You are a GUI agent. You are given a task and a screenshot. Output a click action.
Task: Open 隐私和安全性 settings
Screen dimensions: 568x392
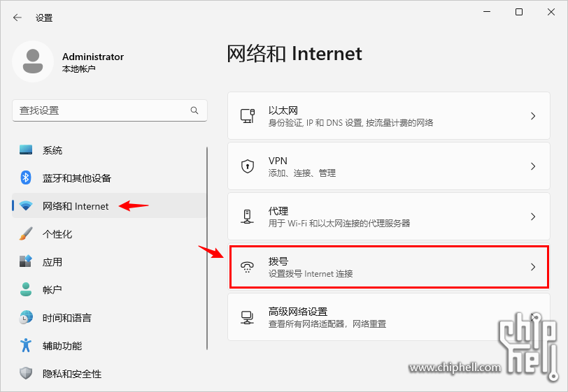click(x=110, y=374)
